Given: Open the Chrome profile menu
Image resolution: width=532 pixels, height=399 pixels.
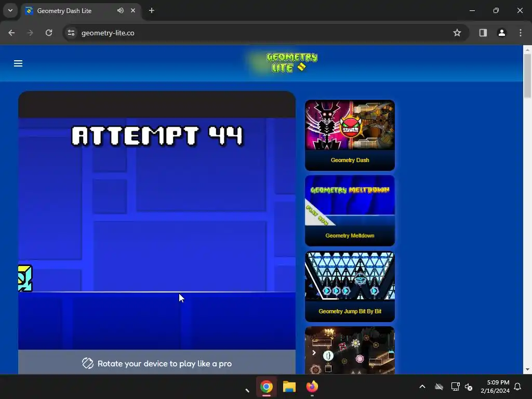Looking at the screenshot, I should click(x=501, y=33).
